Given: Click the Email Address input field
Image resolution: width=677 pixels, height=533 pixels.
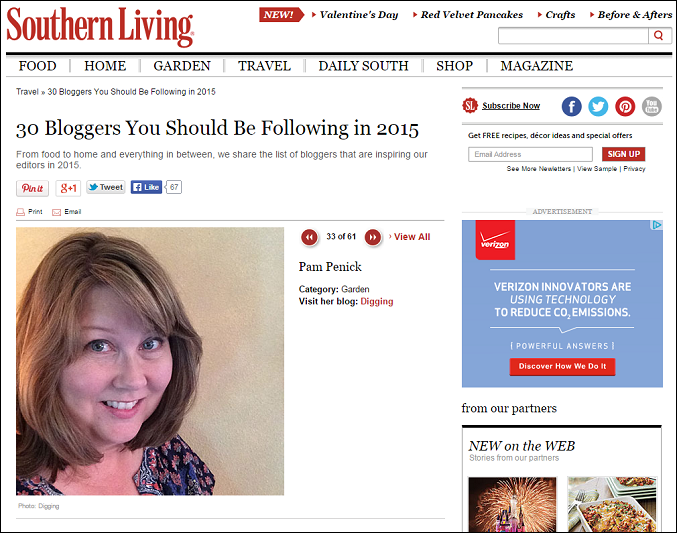Looking at the screenshot, I should 530,154.
